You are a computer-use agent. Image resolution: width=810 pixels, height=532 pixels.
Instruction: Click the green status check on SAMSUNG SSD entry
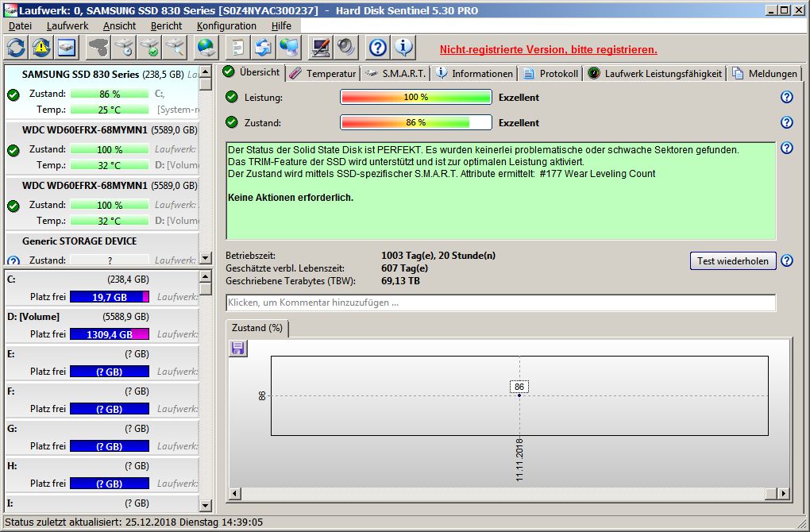tap(13, 94)
